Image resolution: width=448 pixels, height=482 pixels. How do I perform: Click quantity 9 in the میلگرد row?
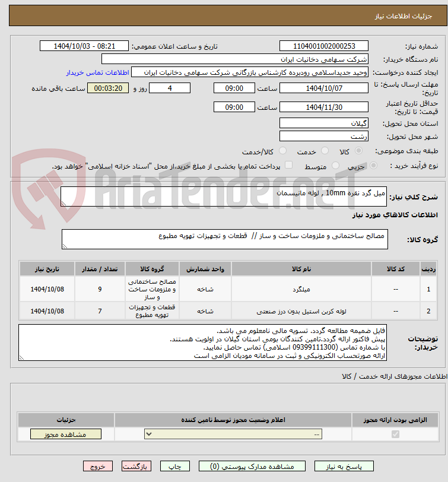pos(100,289)
